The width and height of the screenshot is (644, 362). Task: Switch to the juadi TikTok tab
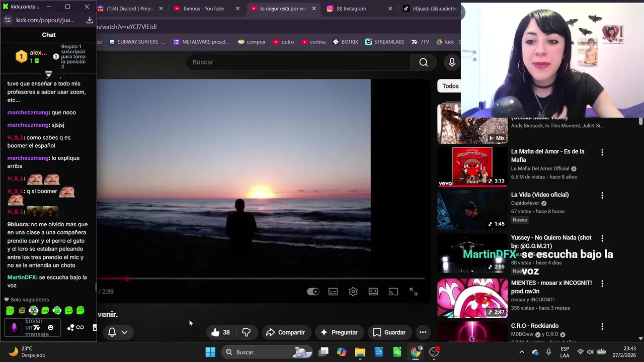click(430, 9)
